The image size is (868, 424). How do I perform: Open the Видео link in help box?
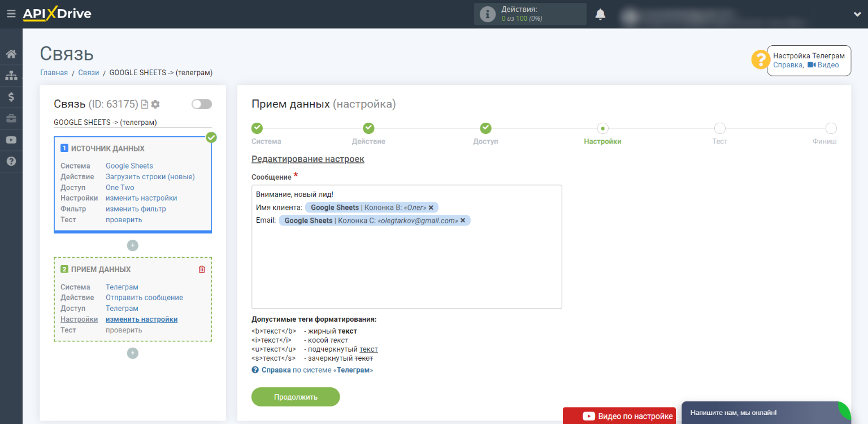pyautogui.click(x=823, y=65)
